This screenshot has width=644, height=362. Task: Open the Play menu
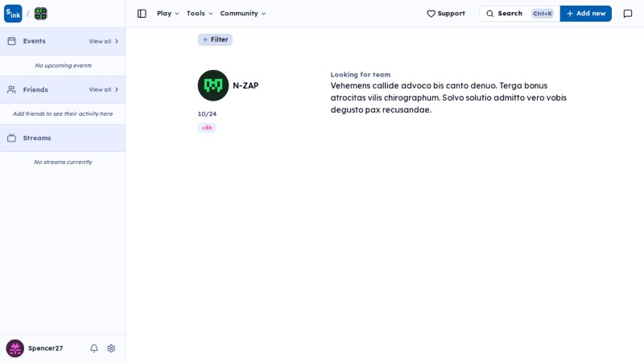[x=168, y=14]
